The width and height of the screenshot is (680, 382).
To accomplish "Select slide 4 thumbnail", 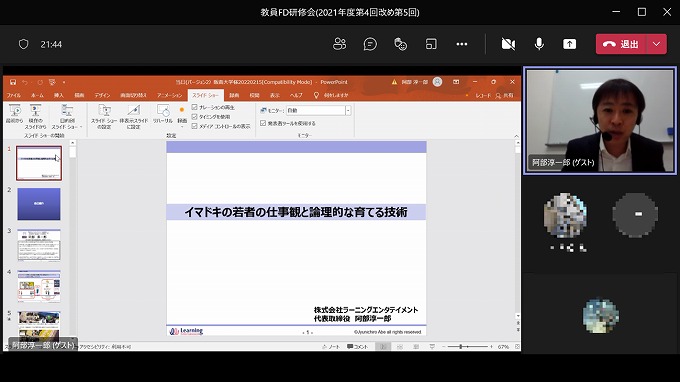I will (39, 286).
